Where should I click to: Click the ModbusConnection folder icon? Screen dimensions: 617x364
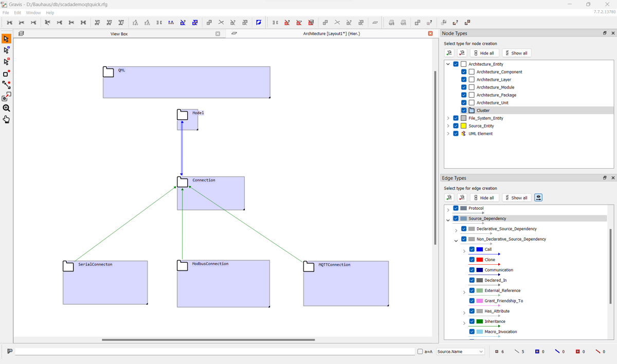click(x=183, y=265)
